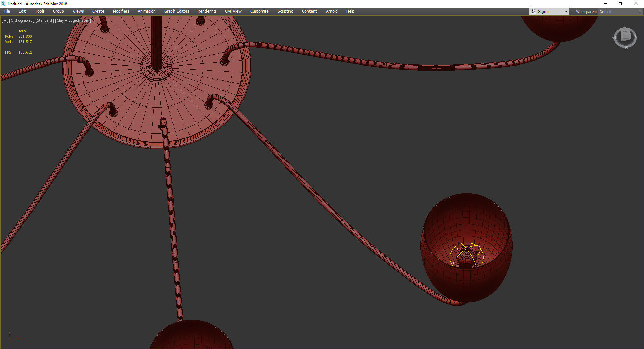Open the Group menu
This screenshot has height=349, width=644.
[58, 11]
